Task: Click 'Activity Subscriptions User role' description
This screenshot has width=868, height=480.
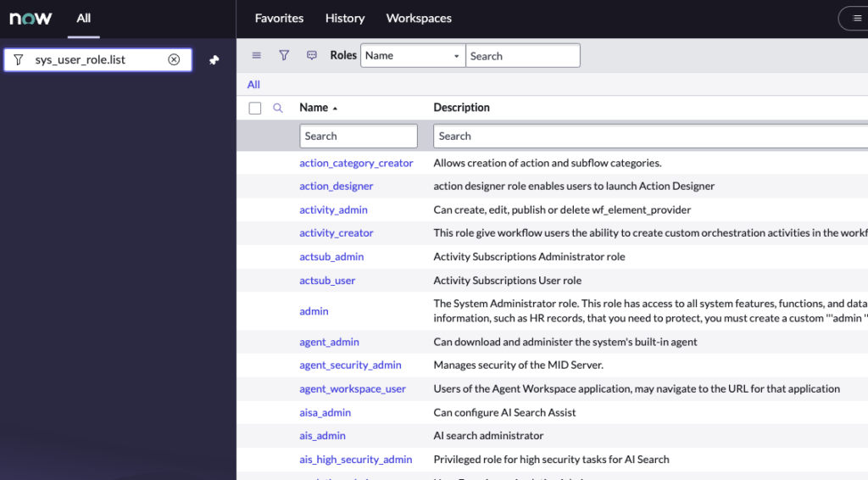Action: coord(507,281)
